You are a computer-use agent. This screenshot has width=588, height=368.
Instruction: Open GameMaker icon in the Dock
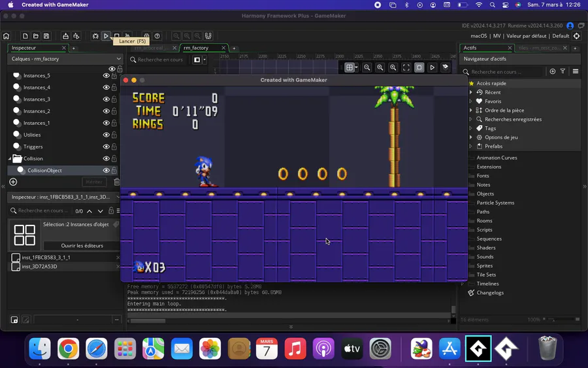coord(478,349)
